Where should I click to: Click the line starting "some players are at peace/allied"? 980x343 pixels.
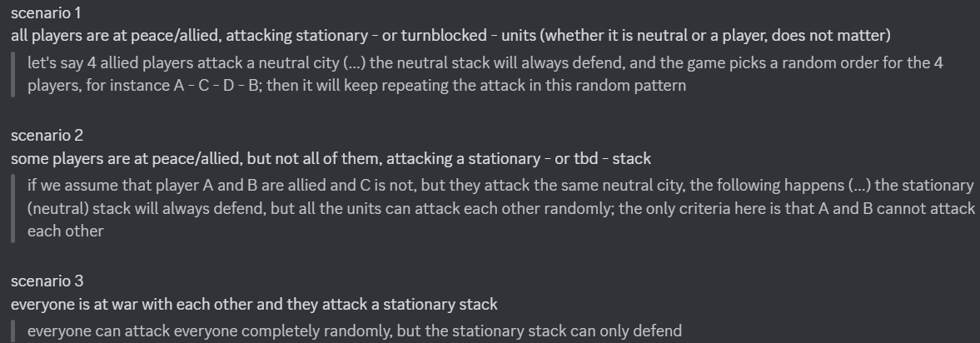tap(331, 159)
